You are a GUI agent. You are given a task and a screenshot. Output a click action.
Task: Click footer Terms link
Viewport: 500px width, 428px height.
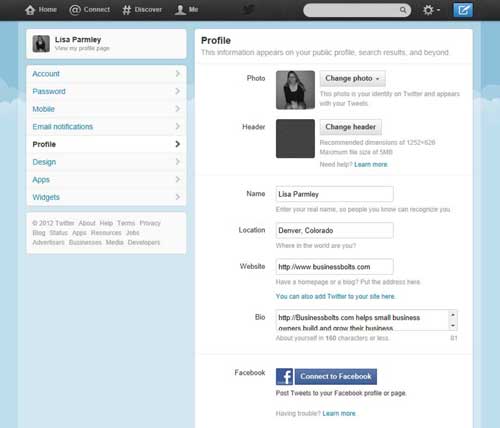click(x=126, y=223)
